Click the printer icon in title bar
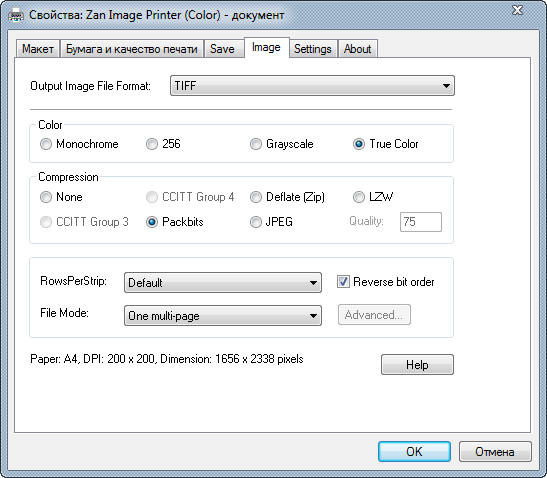547x478 pixels. [x=16, y=15]
